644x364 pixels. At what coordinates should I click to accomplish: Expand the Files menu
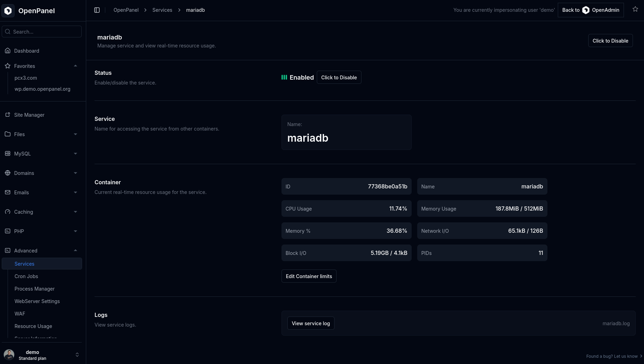coord(75,134)
